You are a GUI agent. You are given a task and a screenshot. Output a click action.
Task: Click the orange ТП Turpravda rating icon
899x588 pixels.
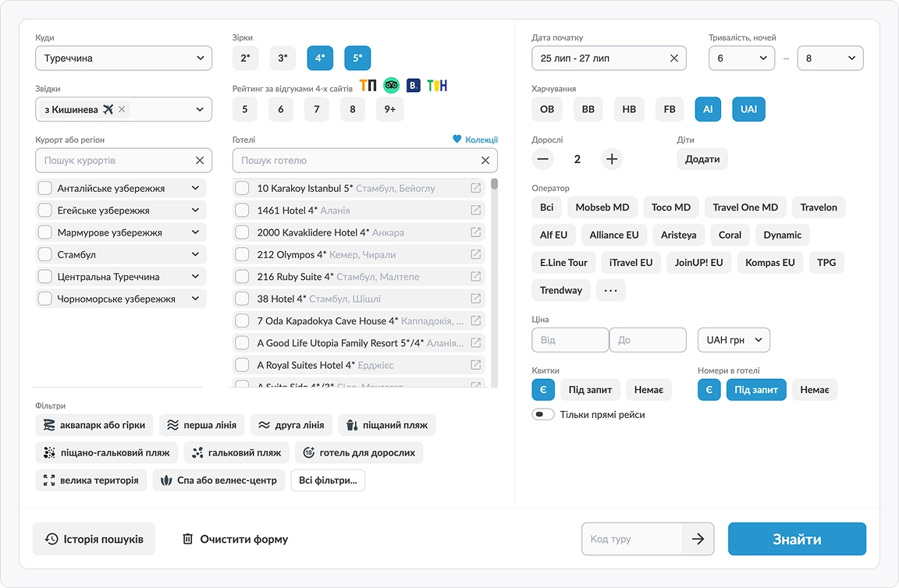(x=368, y=86)
